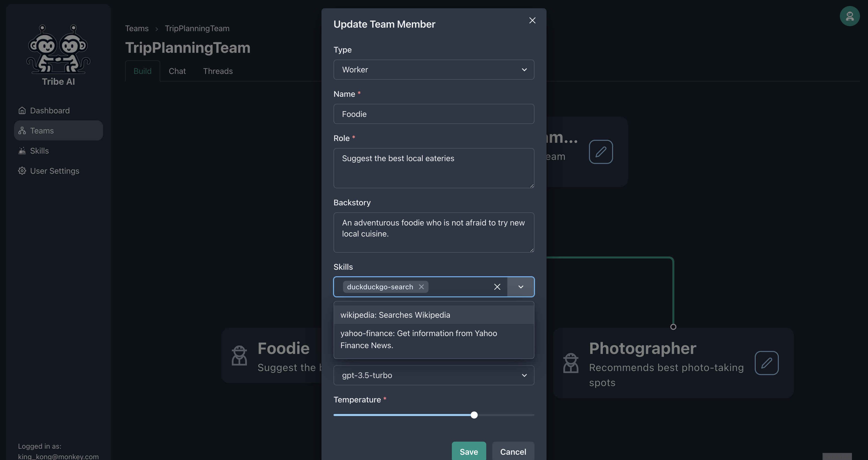Viewport: 868px width, 460px height.
Task: Clear all selected skills with X
Action: coord(497,287)
